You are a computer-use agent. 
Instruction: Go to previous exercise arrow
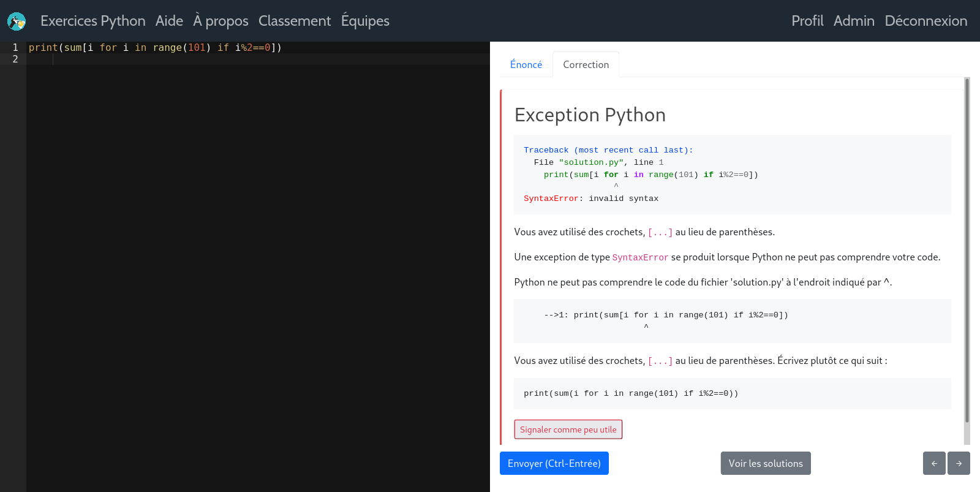pos(934,463)
